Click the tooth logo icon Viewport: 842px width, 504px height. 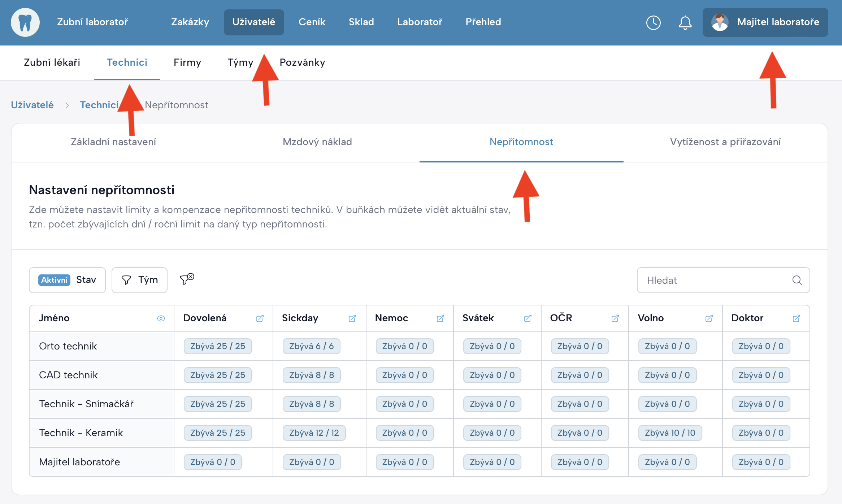tap(25, 22)
